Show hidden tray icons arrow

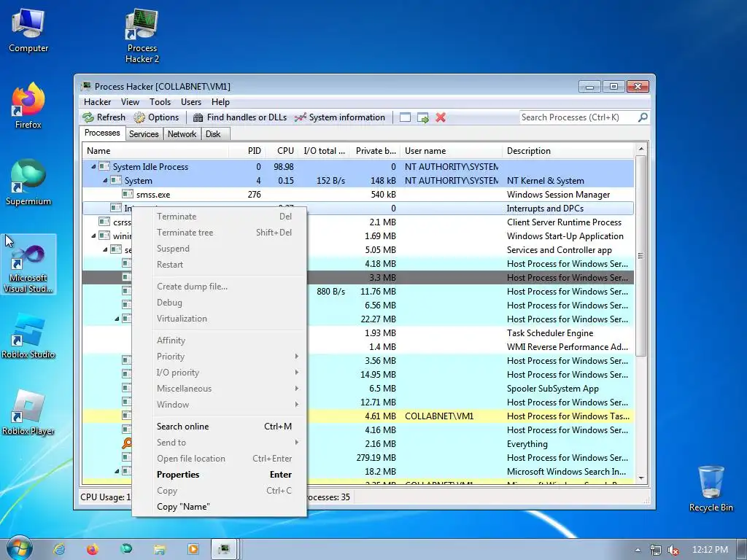(x=638, y=550)
